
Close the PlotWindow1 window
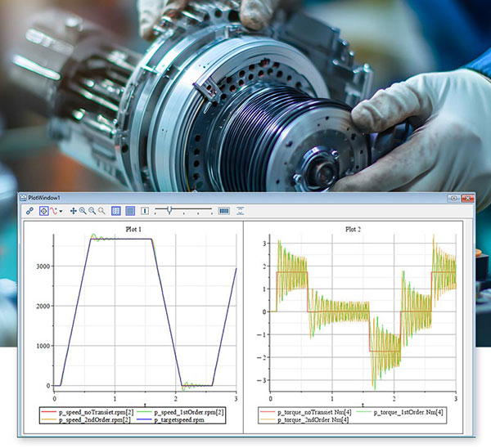[467, 198]
